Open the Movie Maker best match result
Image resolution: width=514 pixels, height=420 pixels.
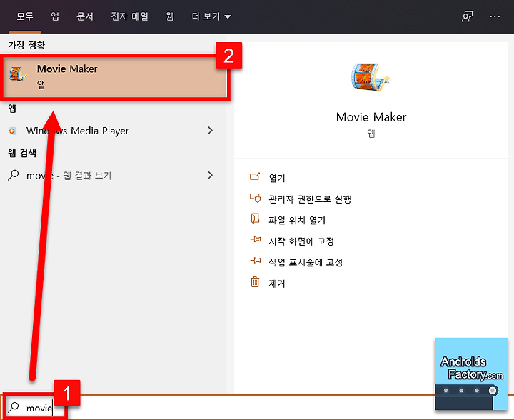pos(114,77)
